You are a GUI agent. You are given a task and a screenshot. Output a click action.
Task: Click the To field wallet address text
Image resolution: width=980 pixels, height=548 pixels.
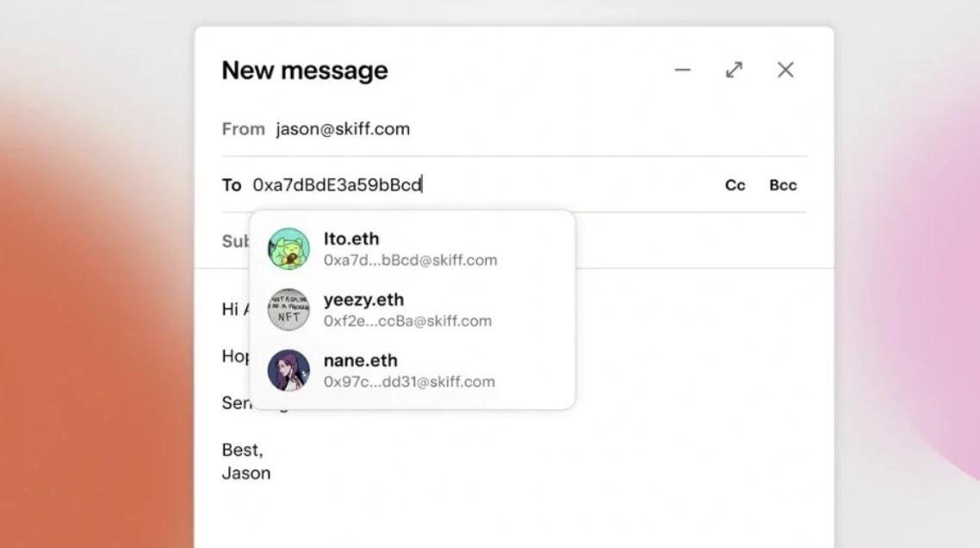point(337,184)
